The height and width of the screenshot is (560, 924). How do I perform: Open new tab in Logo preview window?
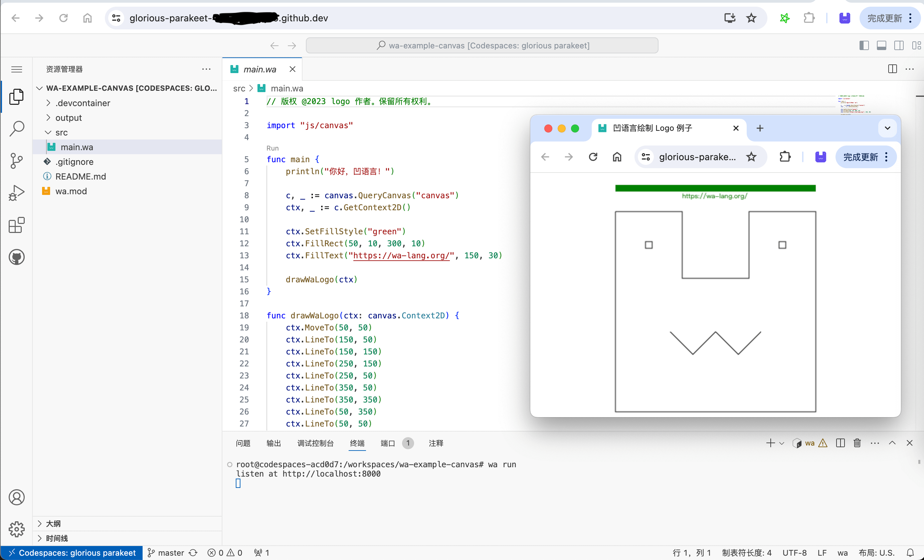(760, 128)
